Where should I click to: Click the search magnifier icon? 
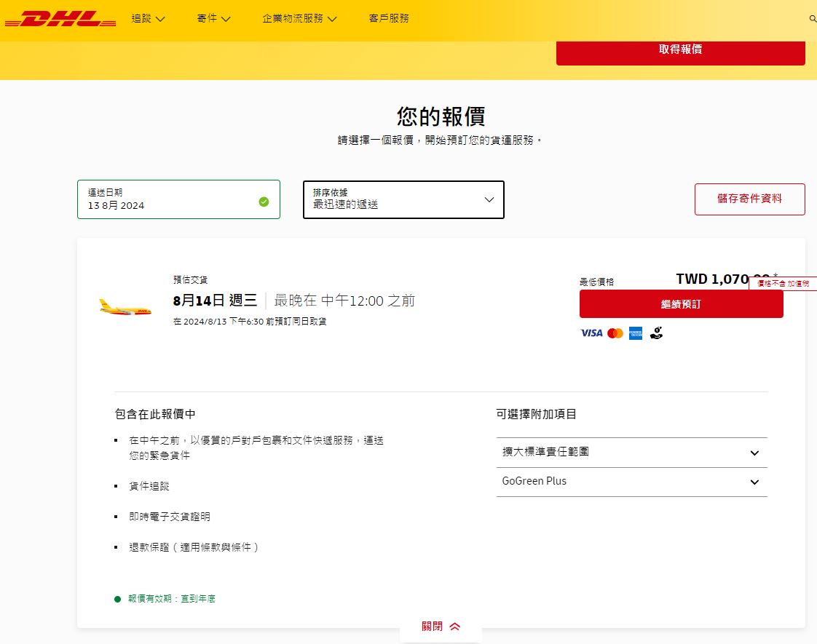tap(813, 19)
